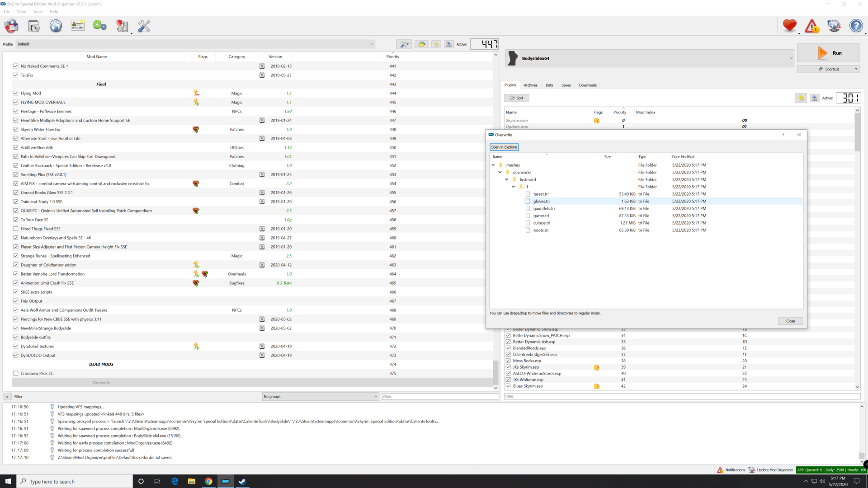Restore plugin list backup icon

pyautogui.click(x=801, y=98)
